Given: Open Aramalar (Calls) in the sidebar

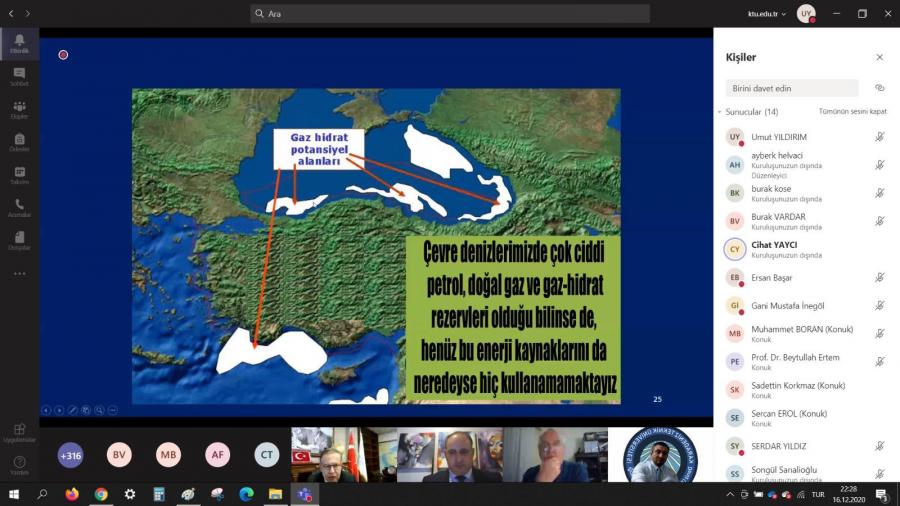Looking at the screenshot, I should 19,208.
